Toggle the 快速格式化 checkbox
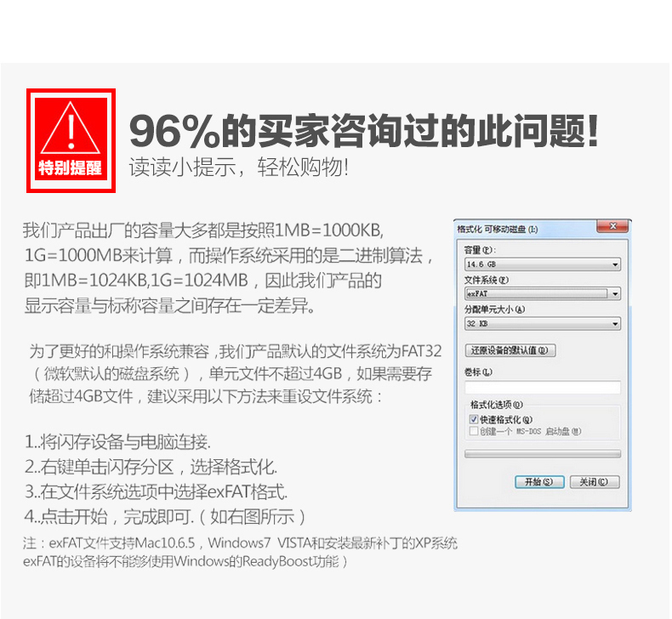The image size is (672, 619). (474, 419)
